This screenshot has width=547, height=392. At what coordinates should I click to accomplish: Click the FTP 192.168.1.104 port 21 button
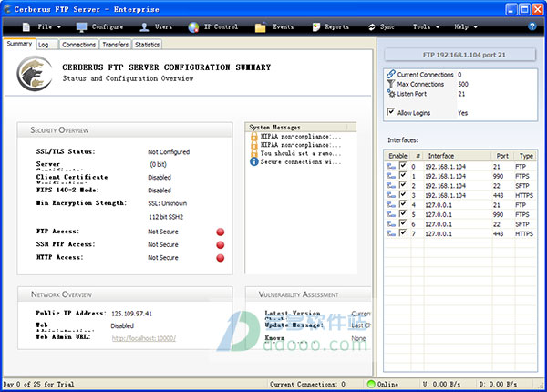pyautogui.click(x=460, y=55)
